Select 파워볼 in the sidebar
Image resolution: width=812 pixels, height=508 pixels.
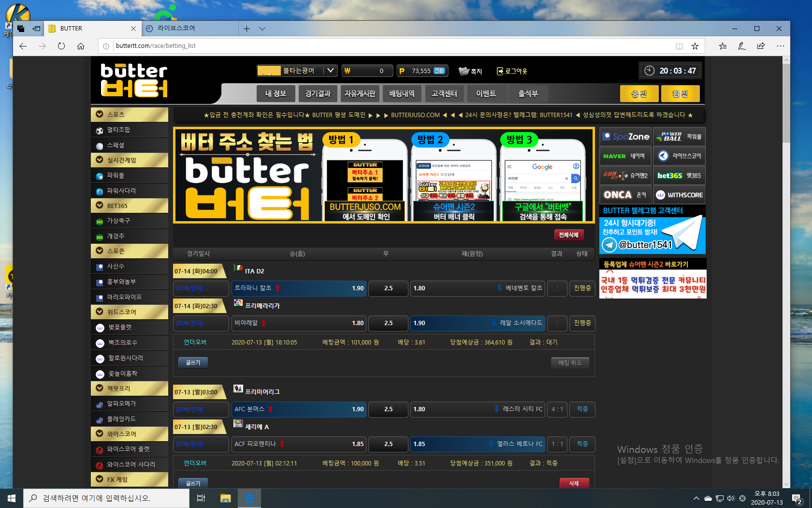116,176
